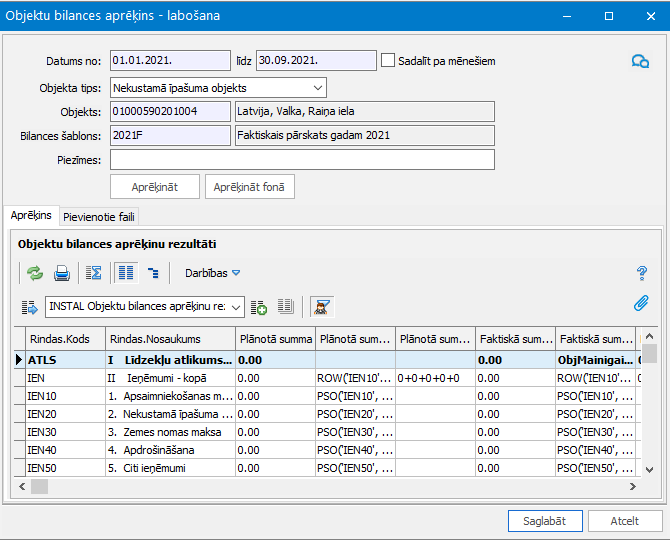Click the filter icon next to view selector
Screen dimensions: 670x540
tap(322, 306)
